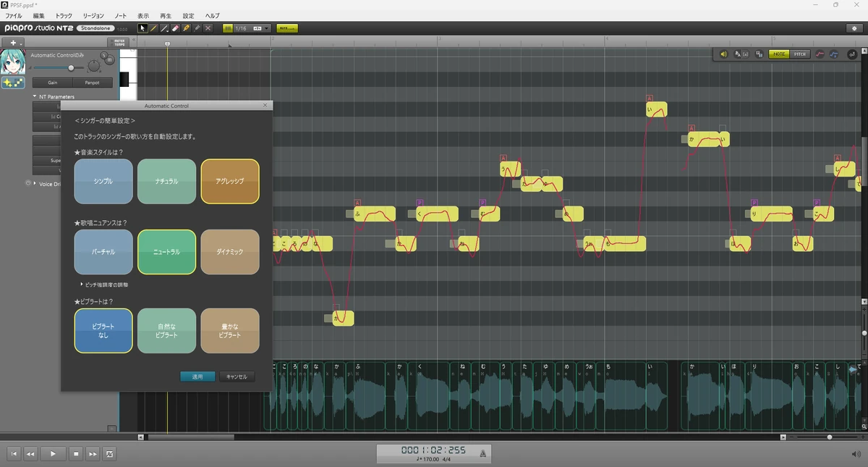Adjust the track volume slider
The height and width of the screenshot is (467, 868).
(x=72, y=68)
